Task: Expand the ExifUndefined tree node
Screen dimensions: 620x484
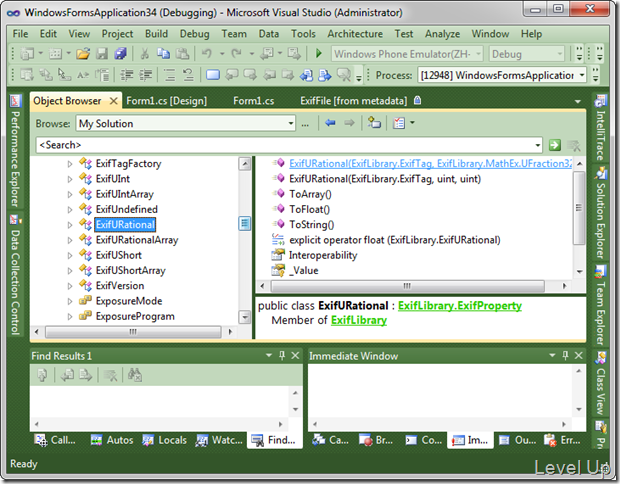Action: click(x=70, y=210)
